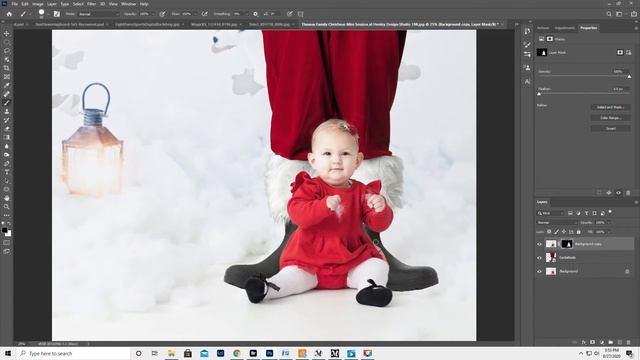Select the Eyedropper tool
The width and height of the screenshot is (640, 360).
pos(7,85)
